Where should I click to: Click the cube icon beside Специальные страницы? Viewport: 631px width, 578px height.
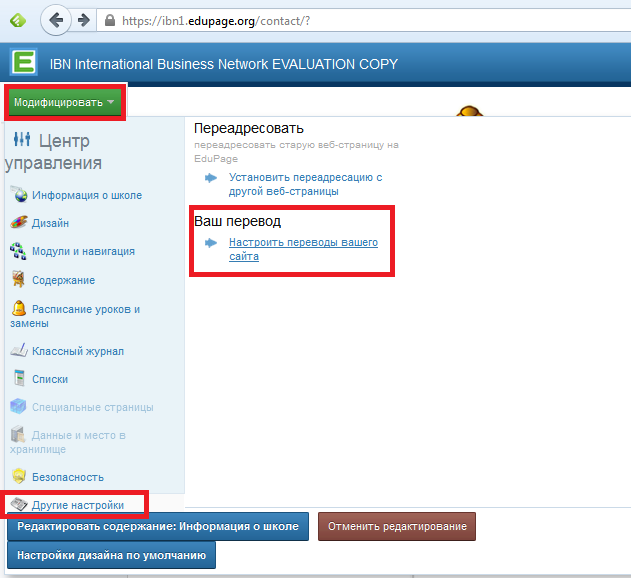18,407
